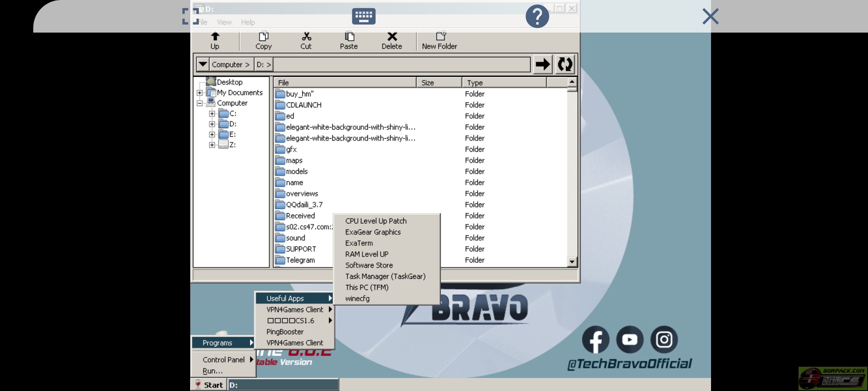Click the Start button on taskbar
The image size is (868, 391).
pos(209,385)
